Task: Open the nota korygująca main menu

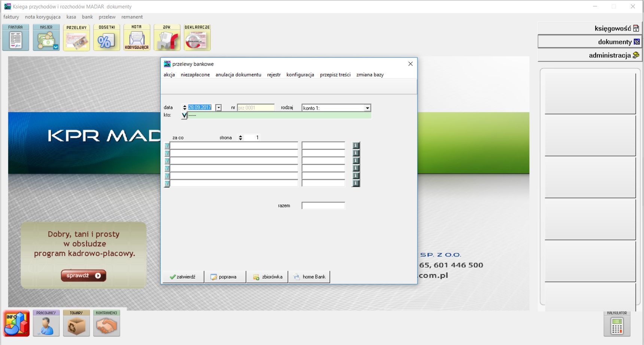Action: click(x=43, y=17)
